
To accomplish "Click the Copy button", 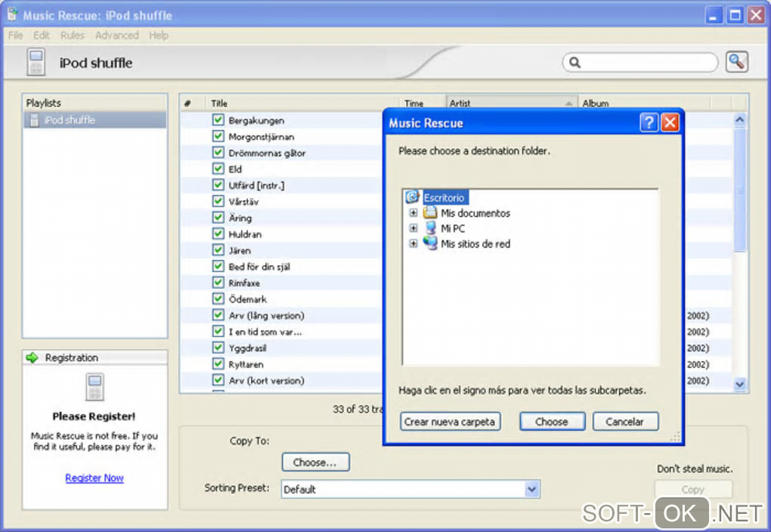I will coord(693,490).
